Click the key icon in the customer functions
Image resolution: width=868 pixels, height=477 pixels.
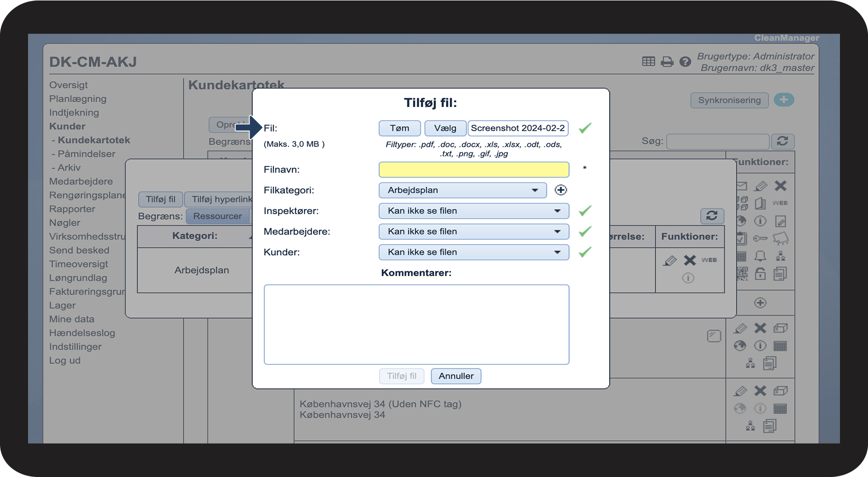pos(760,239)
